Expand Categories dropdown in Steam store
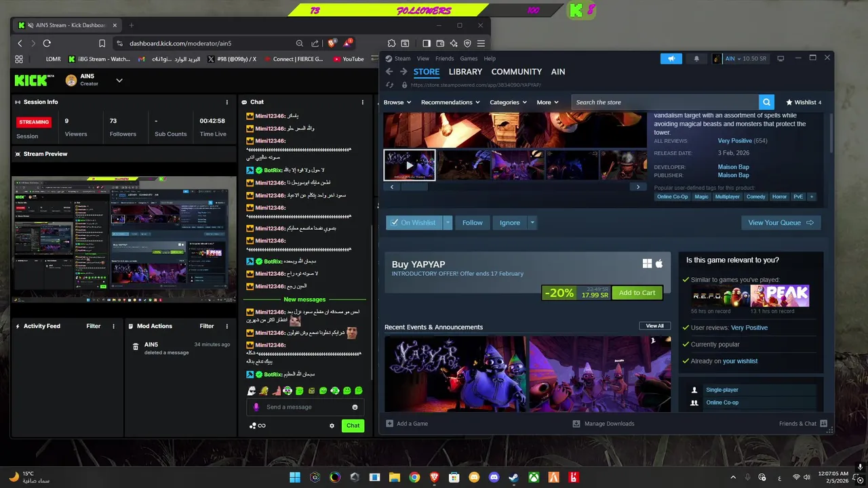868x488 pixels. click(508, 102)
